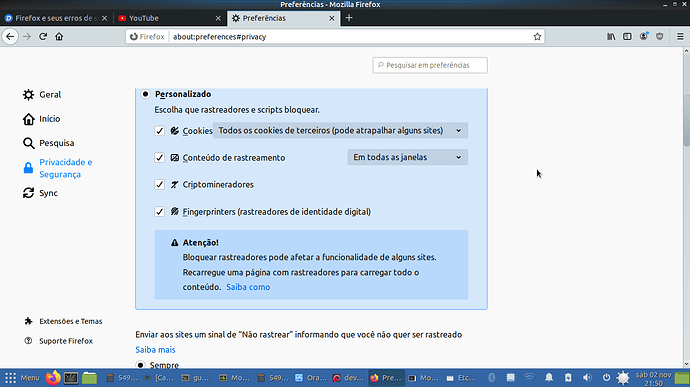
Task: Switch to the YouTube tab
Action: click(169, 18)
